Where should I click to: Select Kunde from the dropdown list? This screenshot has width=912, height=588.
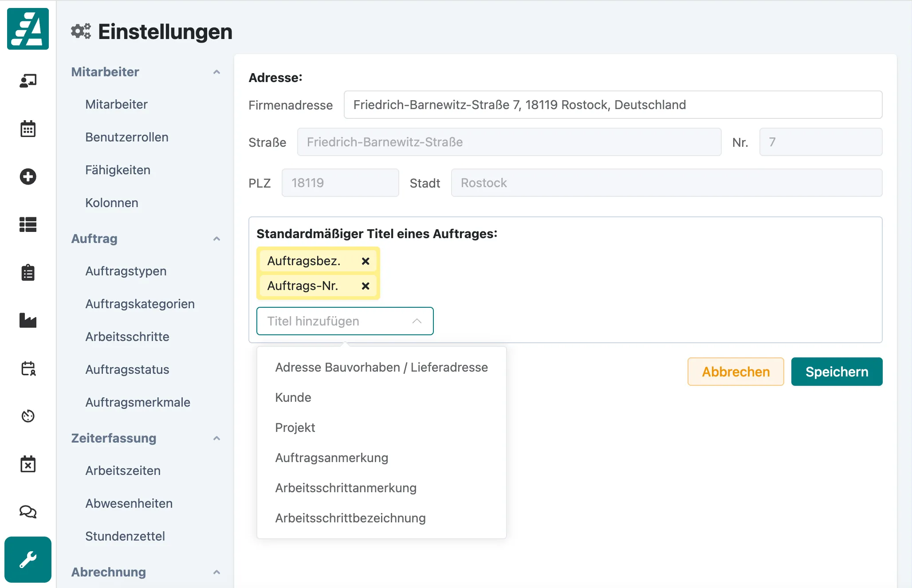pyautogui.click(x=293, y=397)
